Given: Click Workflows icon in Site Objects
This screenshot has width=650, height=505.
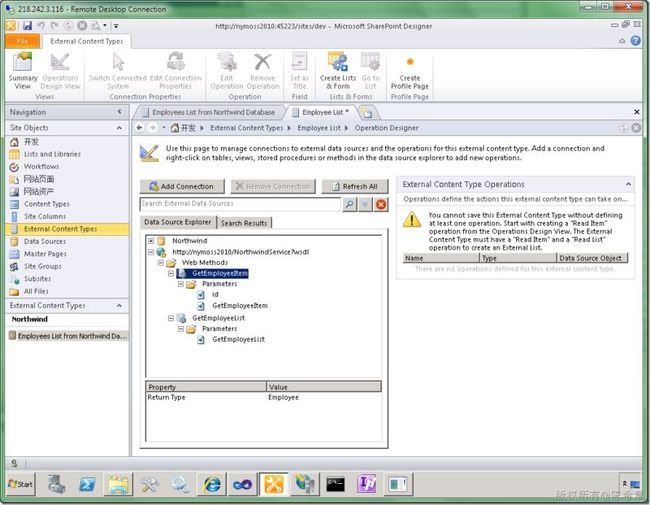Looking at the screenshot, I should [x=14, y=167].
